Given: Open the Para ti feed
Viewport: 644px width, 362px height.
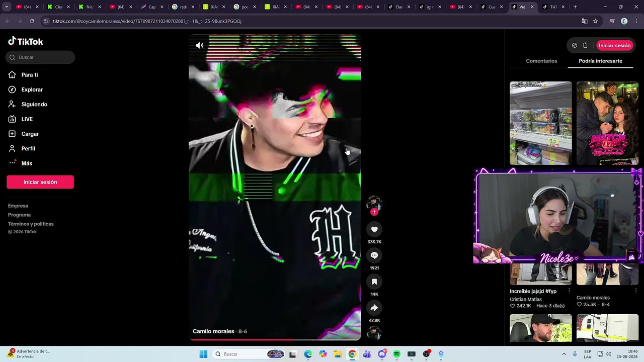Looking at the screenshot, I should [30, 75].
